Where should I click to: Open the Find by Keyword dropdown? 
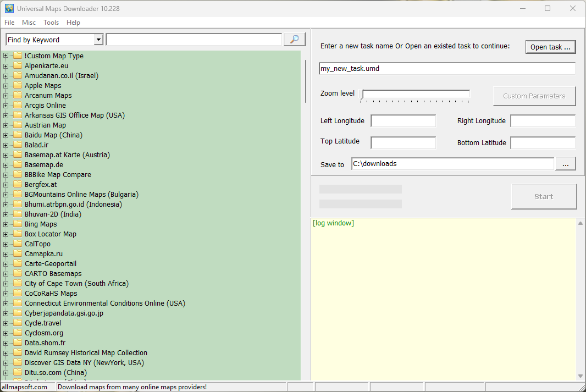click(x=98, y=40)
